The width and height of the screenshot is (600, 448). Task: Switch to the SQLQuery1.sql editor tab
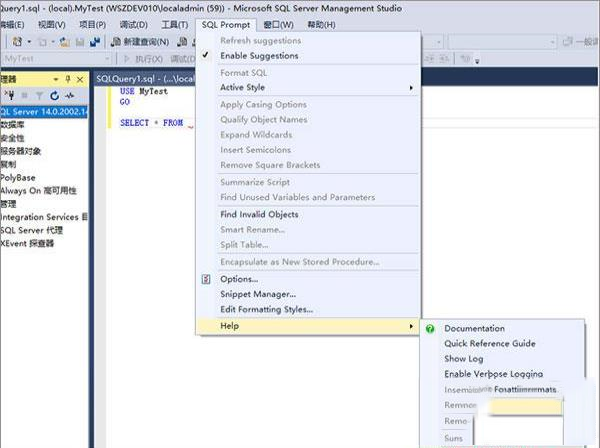click(x=145, y=79)
